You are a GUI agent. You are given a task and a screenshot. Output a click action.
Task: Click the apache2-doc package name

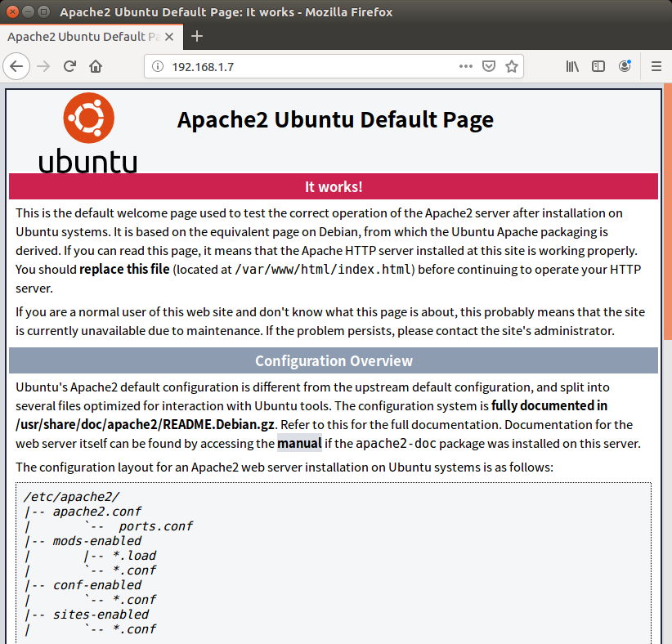pos(396,443)
